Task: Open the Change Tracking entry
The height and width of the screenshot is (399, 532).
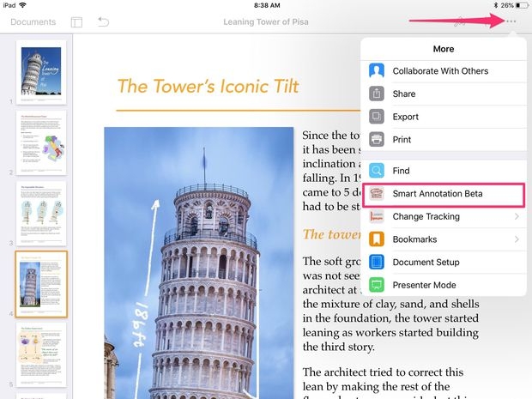Action: (x=444, y=216)
